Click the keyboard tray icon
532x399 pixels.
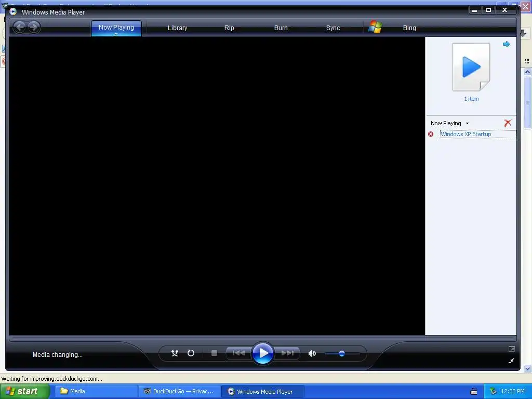[x=474, y=392]
